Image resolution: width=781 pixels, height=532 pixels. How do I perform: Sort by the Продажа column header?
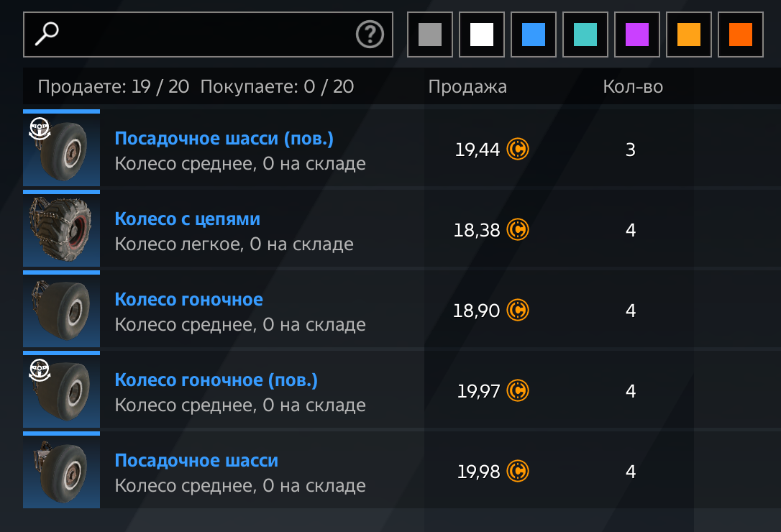click(x=467, y=87)
